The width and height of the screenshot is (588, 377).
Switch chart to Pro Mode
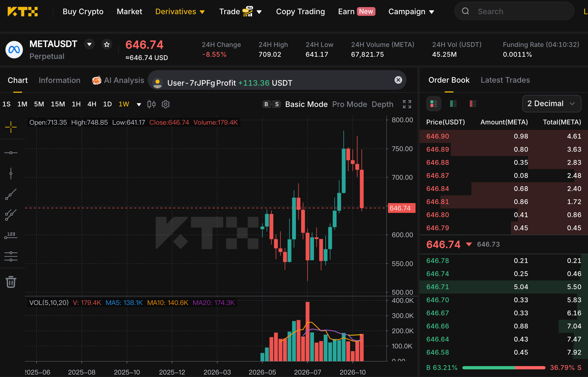coord(350,104)
